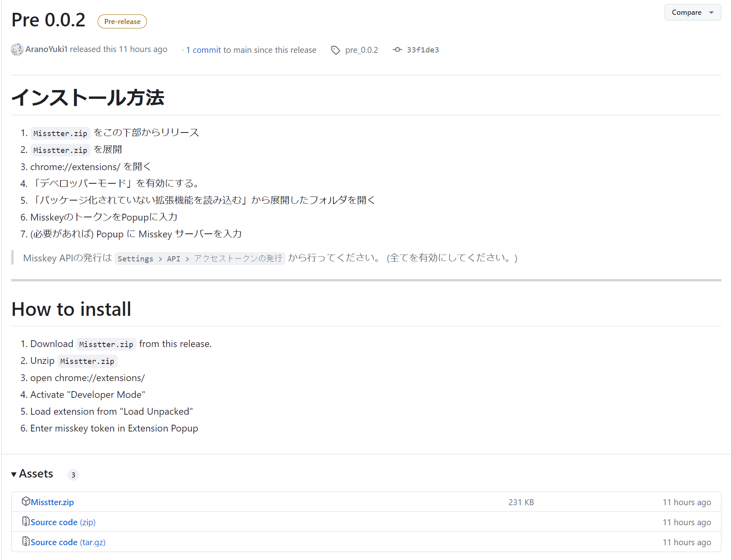The width and height of the screenshot is (731, 560).
Task: Click the Pre 0.0.2 release title
Action: click(x=48, y=20)
